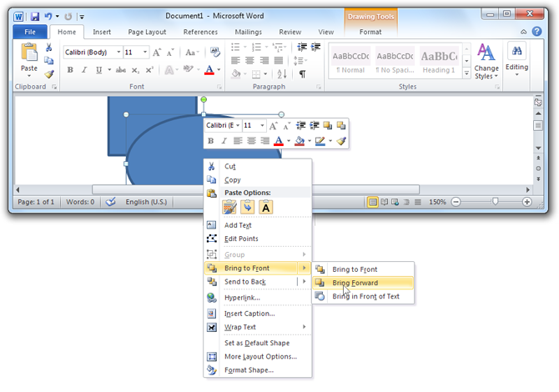
Task: Click Send Backward icon in mini toolbar
Action: point(340,125)
